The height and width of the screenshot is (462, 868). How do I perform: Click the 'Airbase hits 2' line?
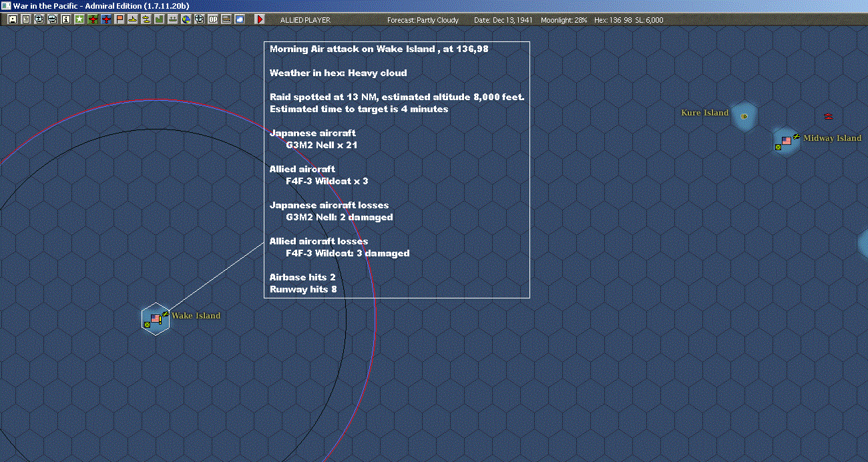tap(302, 277)
